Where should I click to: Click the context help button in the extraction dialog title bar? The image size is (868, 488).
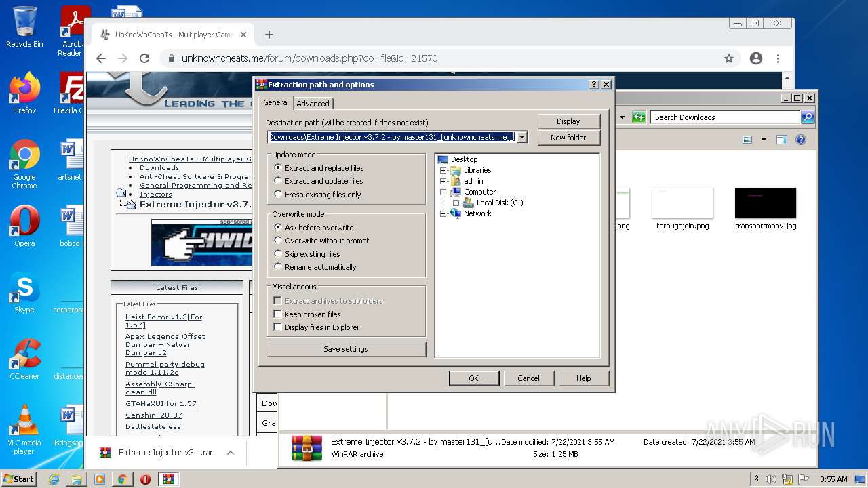coord(595,85)
